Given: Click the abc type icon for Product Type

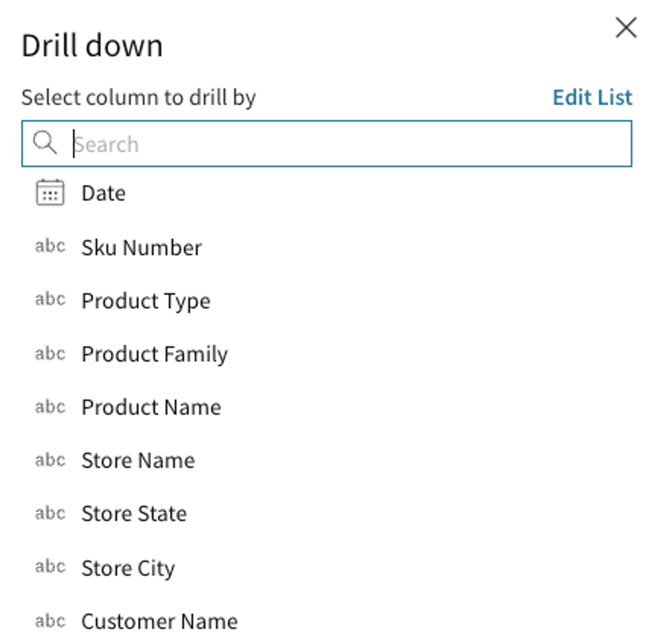Looking at the screenshot, I should pos(50,299).
